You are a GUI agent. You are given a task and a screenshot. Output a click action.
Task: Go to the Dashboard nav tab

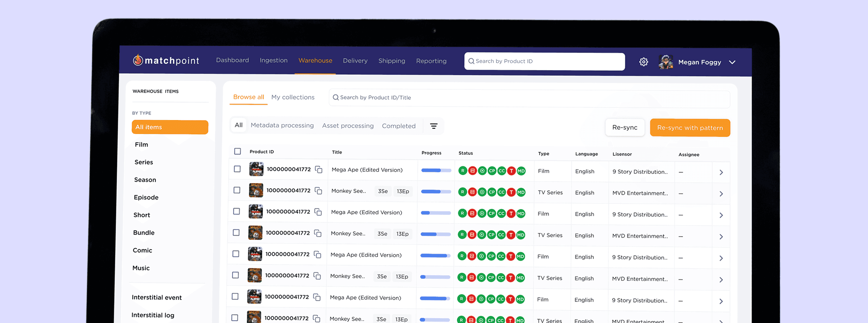(232, 60)
